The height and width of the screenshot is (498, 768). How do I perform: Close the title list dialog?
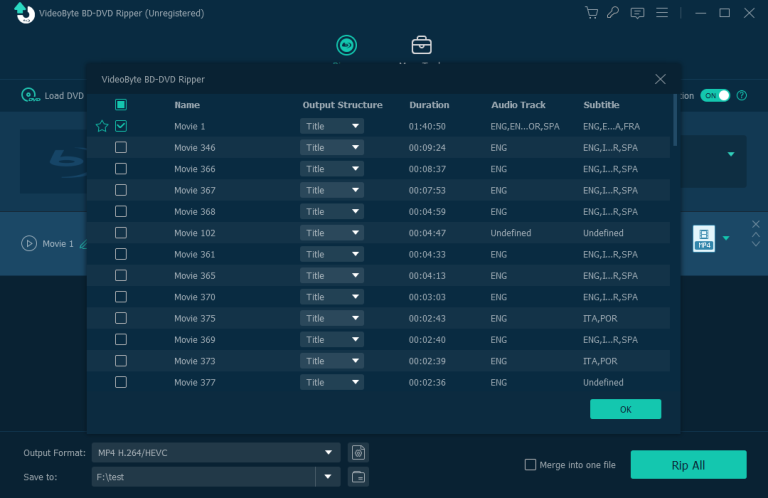tap(660, 79)
